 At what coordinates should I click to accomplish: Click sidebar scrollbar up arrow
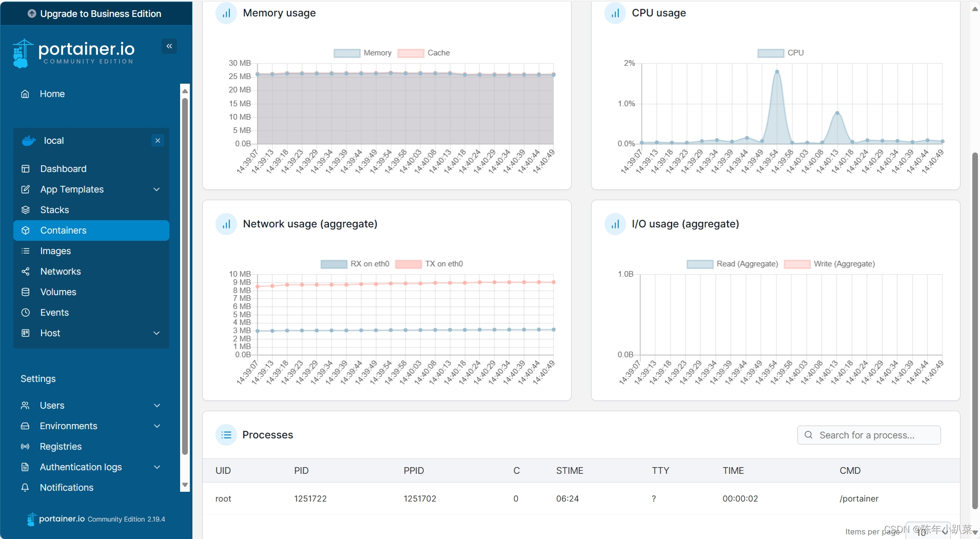click(x=185, y=90)
